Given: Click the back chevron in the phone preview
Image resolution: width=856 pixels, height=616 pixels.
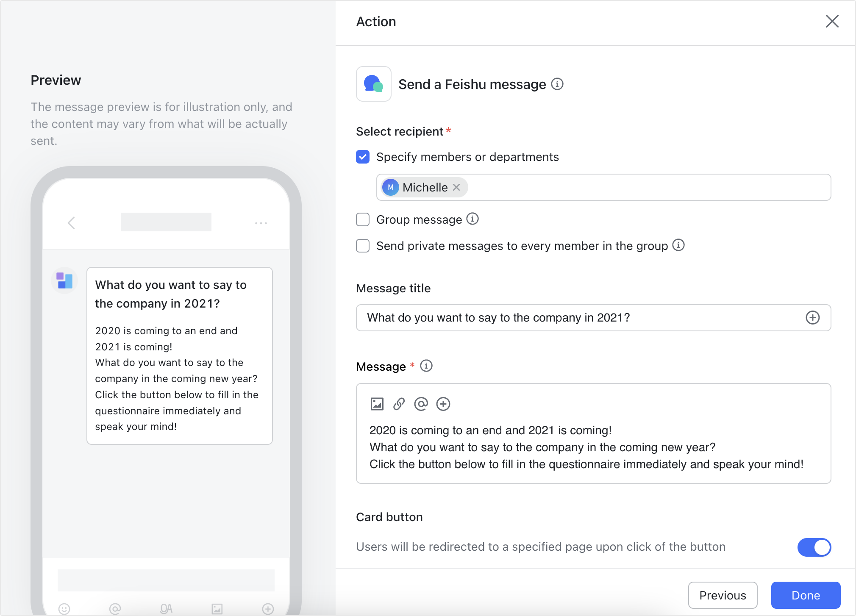Looking at the screenshot, I should 71,223.
